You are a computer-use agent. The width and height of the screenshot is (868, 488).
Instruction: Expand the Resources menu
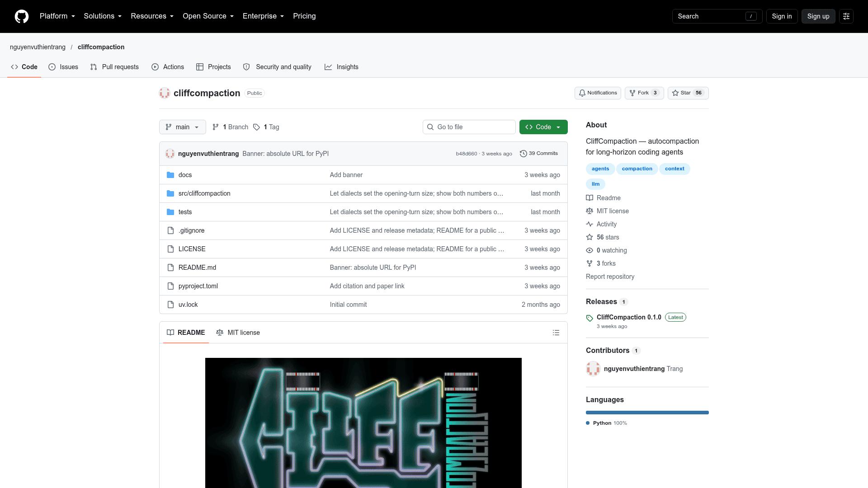click(152, 16)
